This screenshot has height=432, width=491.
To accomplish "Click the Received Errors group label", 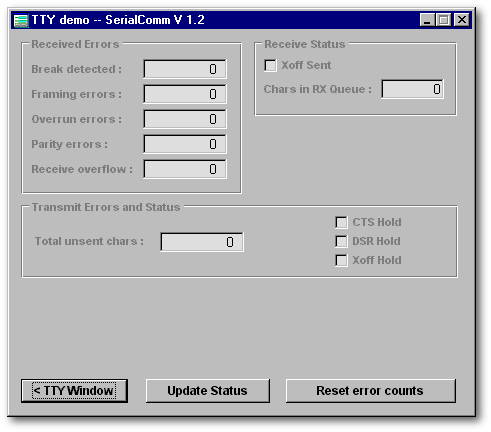I will 75,44.
